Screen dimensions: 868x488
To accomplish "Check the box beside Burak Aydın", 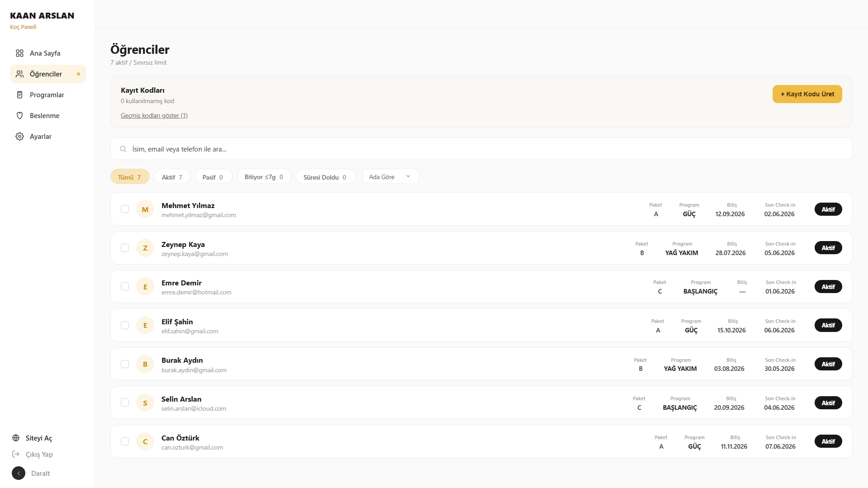I will click(125, 364).
